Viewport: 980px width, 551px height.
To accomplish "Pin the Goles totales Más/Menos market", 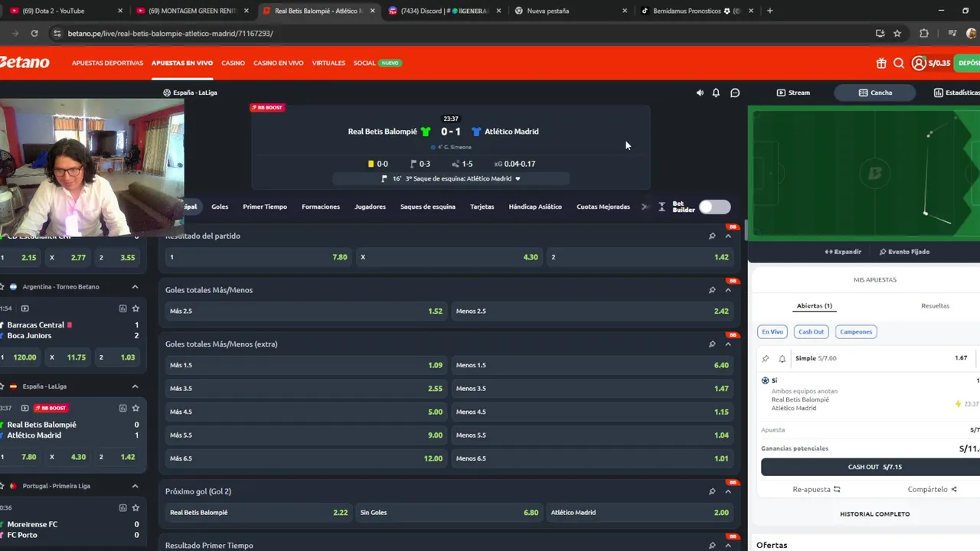I will (712, 290).
